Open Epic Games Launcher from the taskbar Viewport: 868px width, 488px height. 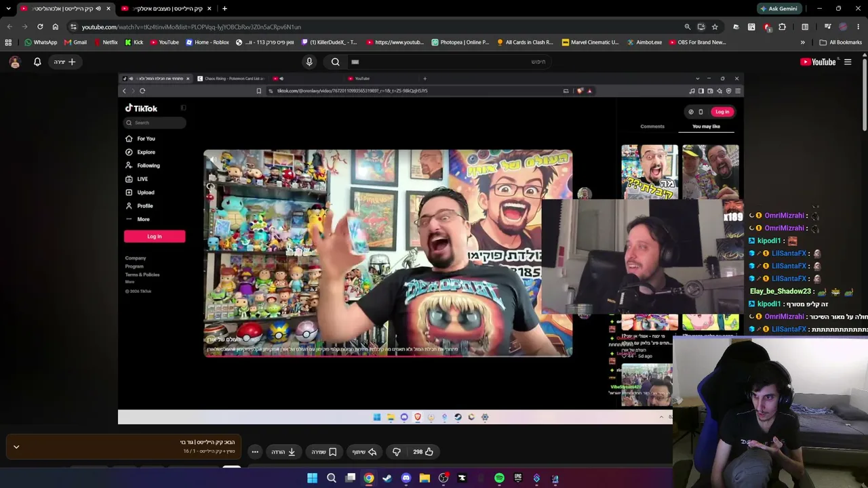click(x=518, y=479)
